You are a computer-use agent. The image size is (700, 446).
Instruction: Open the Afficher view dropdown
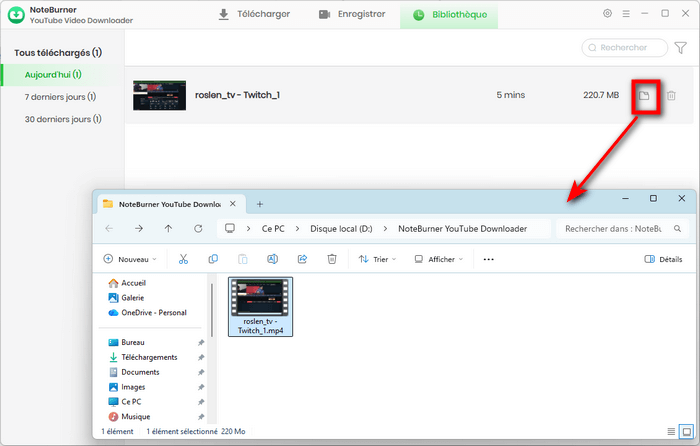[440, 259]
